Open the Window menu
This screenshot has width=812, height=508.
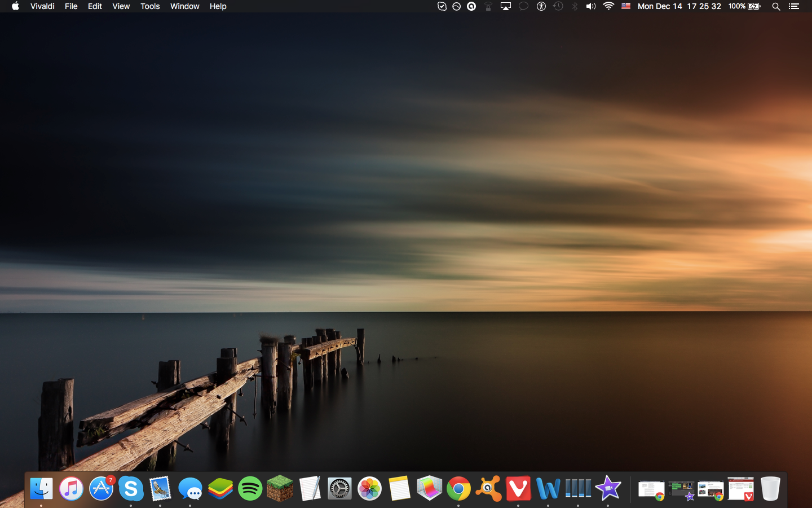pos(184,6)
